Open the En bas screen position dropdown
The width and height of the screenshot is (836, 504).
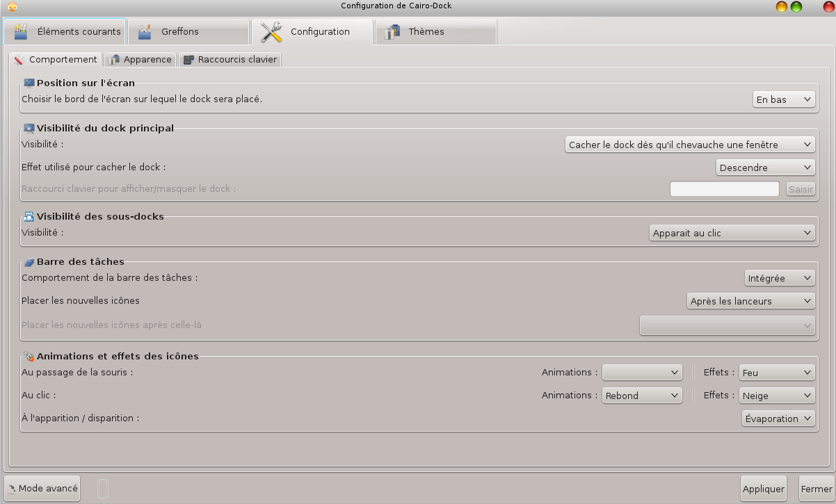click(784, 99)
